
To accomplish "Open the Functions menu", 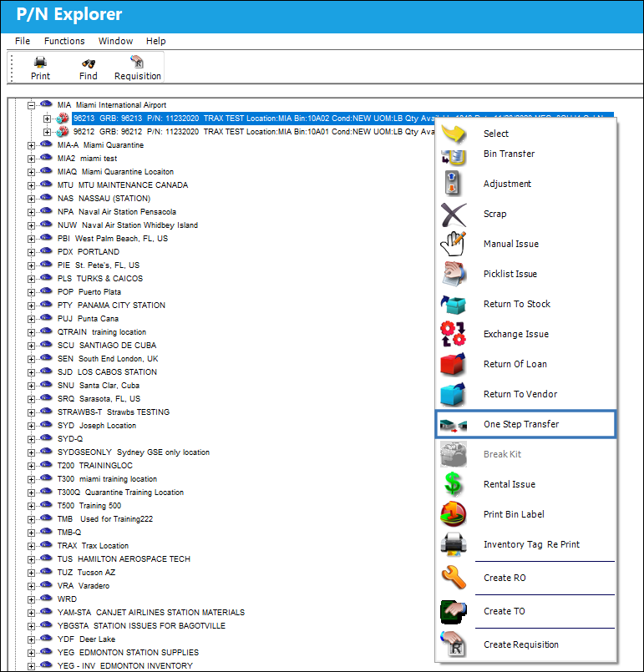I will [x=64, y=41].
